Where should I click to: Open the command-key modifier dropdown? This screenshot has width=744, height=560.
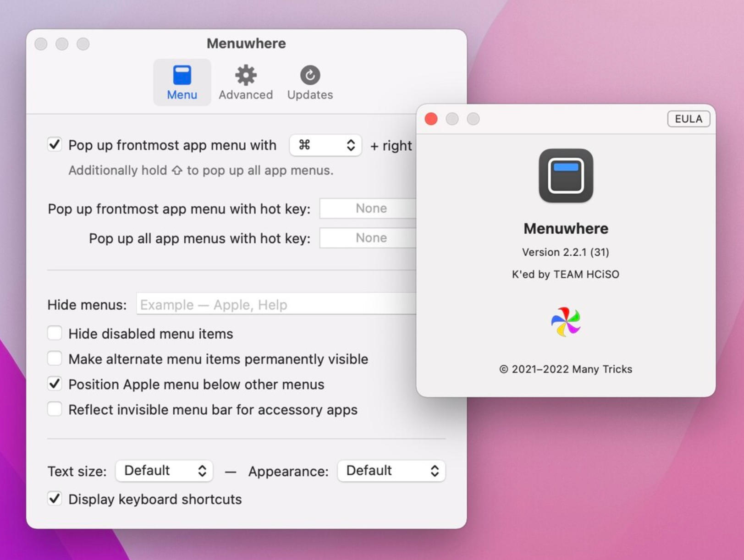point(325,145)
